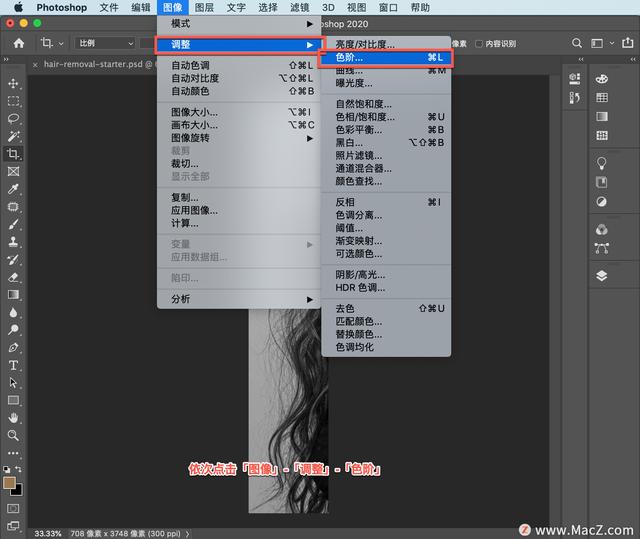Choose 自动色调 menu item
The height and width of the screenshot is (539, 640).
tap(239, 65)
